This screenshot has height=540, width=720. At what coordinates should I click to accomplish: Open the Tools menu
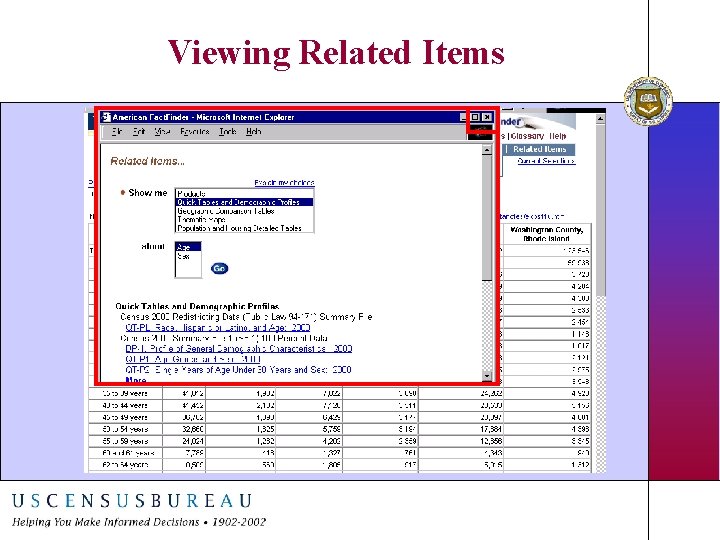228,132
